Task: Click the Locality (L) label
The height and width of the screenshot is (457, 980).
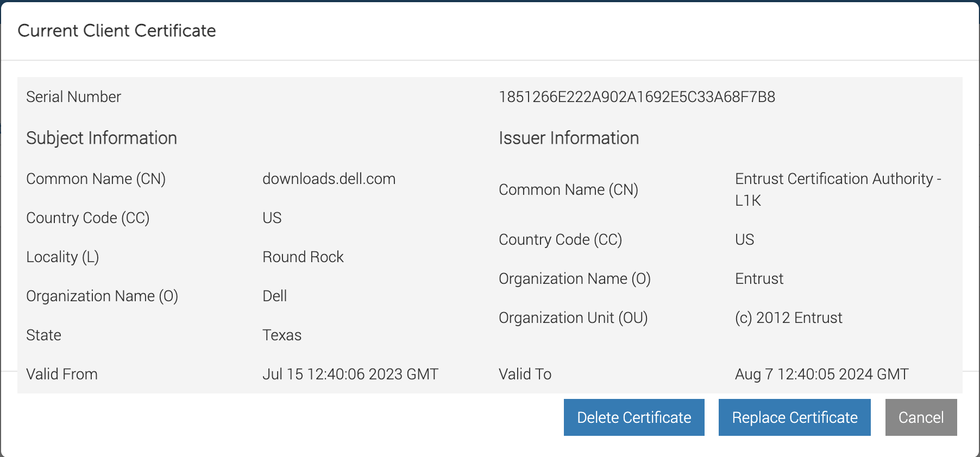Action: (x=62, y=257)
